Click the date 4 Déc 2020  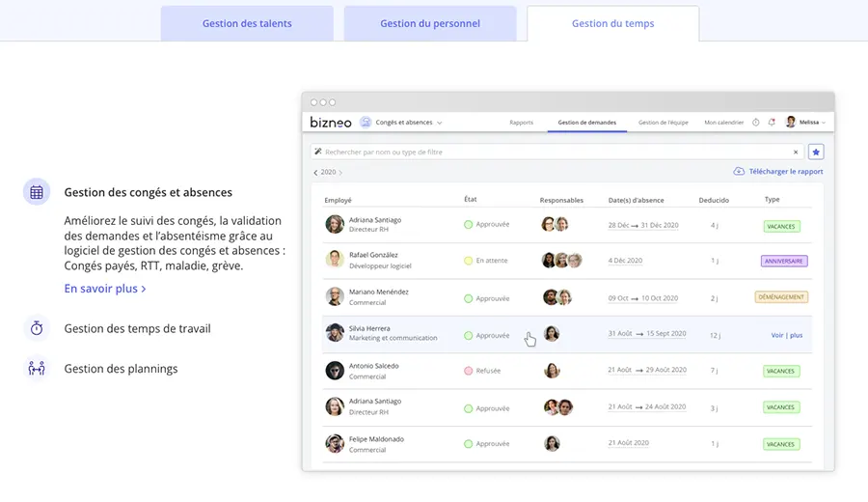point(625,261)
